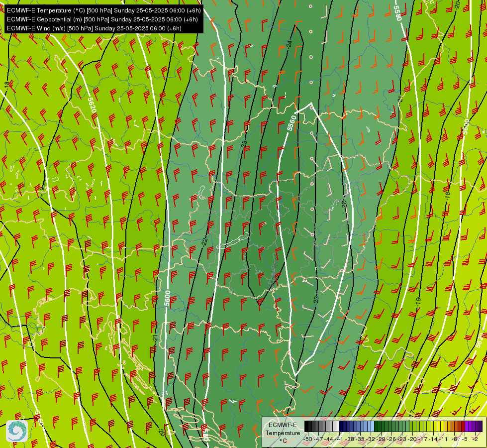Select the ECMWF-E Wind 500 hPa title line
Screen dimensions: 487x448
click(x=94, y=28)
